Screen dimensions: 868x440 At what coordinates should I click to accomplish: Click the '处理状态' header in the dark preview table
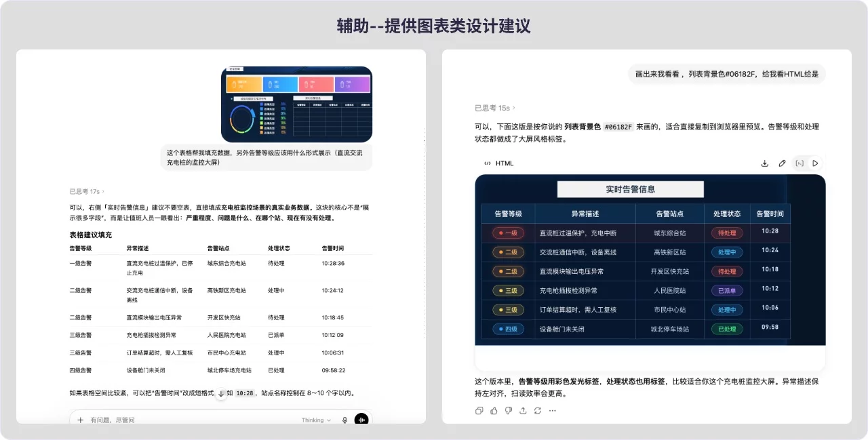point(727,214)
